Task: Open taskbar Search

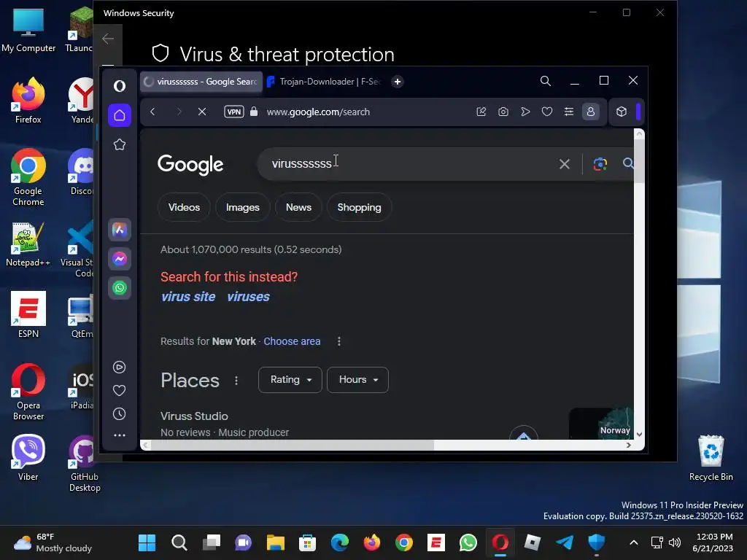Action: click(x=179, y=542)
